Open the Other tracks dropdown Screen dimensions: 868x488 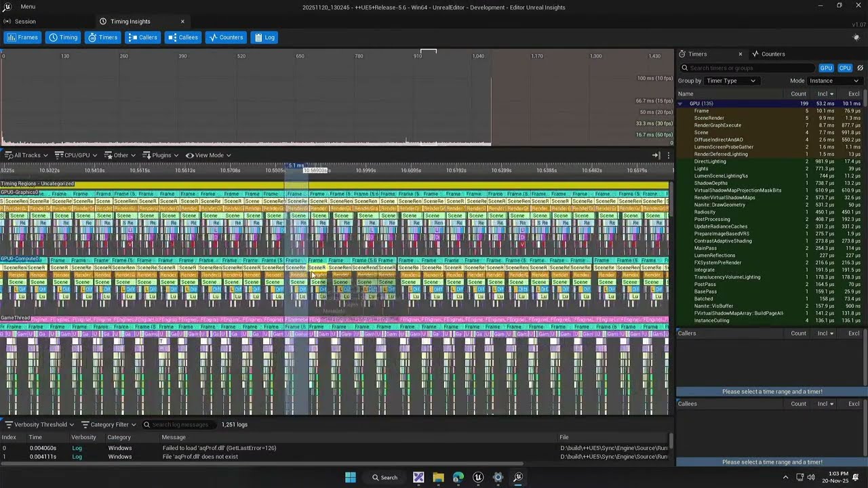tap(121, 155)
